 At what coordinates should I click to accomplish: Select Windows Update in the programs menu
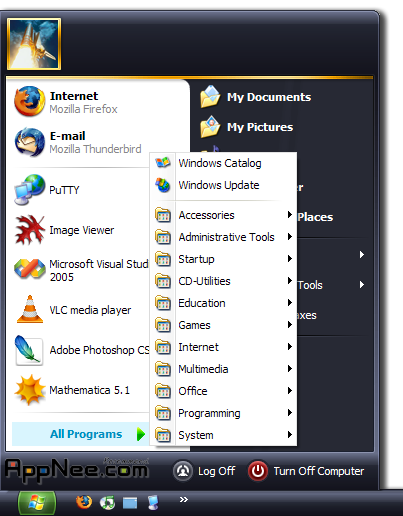(223, 185)
